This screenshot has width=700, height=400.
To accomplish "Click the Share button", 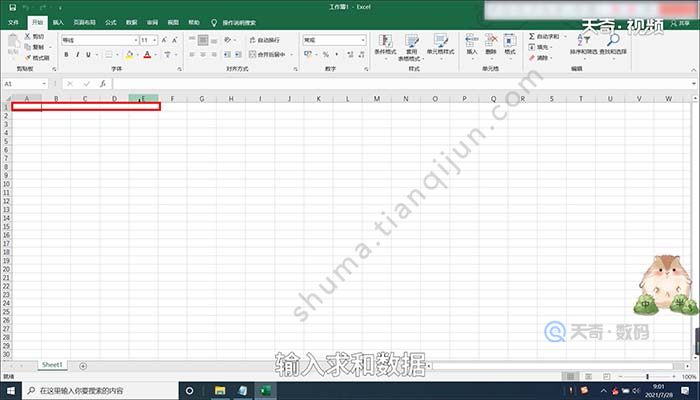I will (680, 23).
